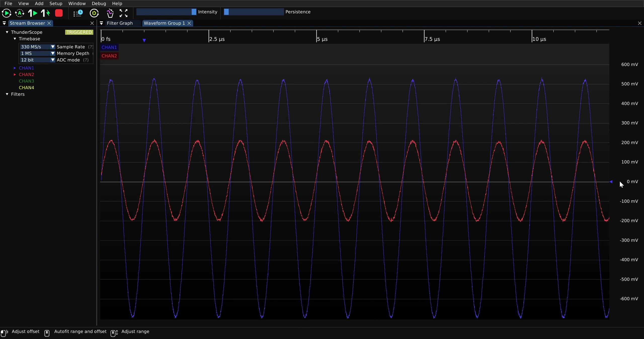The height and width of the screenshot is (339, 644).
Task: Close the Waveform Group 1 tab
Action: (189, 23)
